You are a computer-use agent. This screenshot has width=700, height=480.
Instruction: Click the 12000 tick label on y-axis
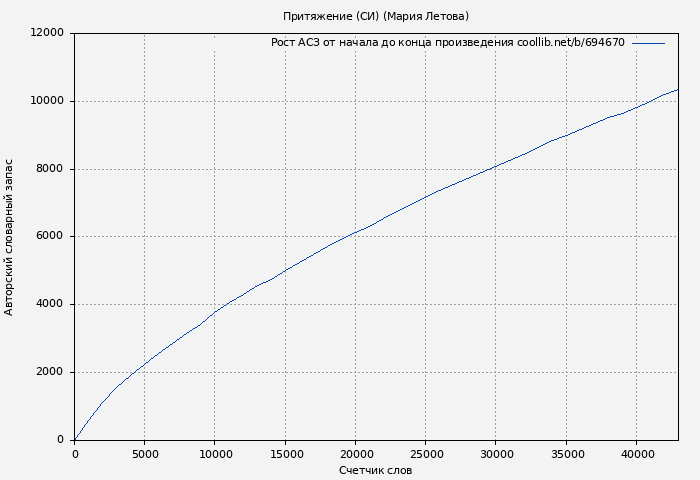47,33
